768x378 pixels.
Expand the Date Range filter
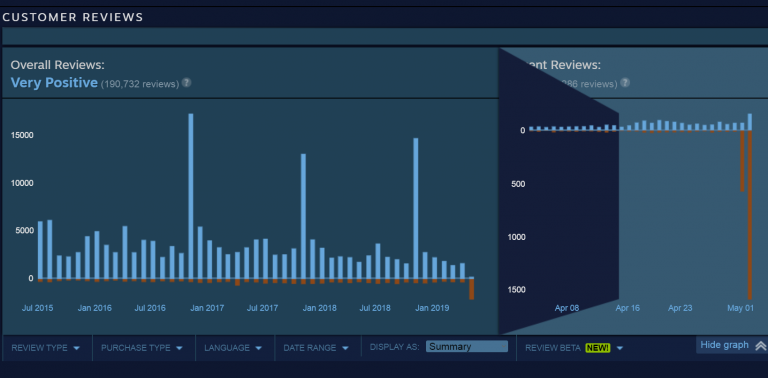point(316,348)
